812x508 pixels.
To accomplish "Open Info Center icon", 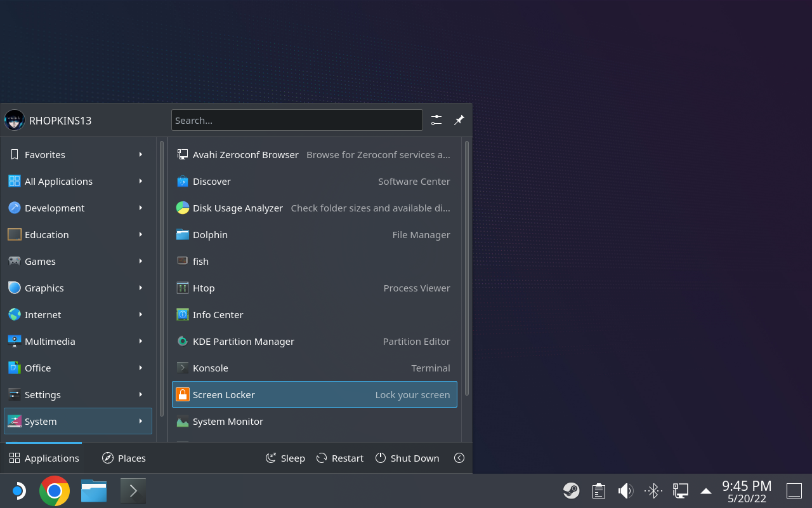I will click(x=183, y=314).
